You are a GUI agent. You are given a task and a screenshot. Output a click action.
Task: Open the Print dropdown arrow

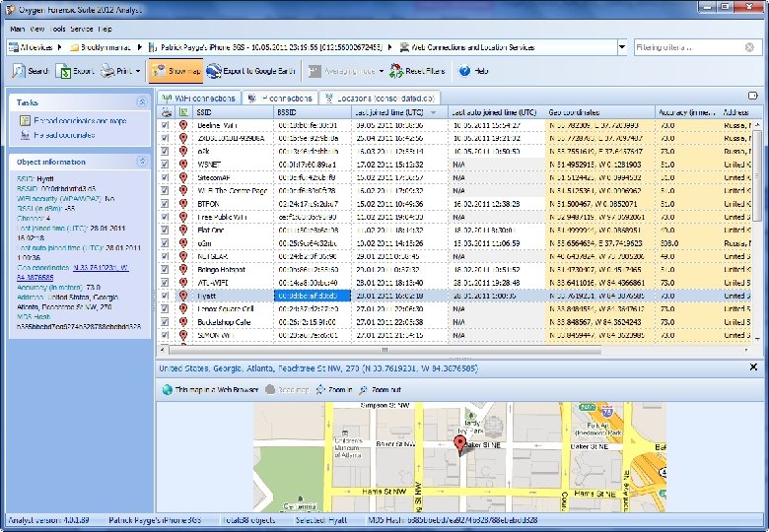(137, 71)
